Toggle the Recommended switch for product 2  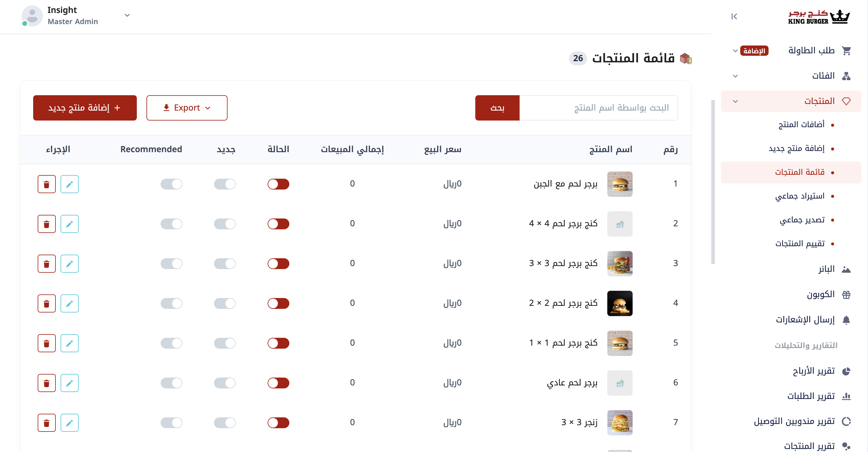pyautogui.click(x=171, y=224)
